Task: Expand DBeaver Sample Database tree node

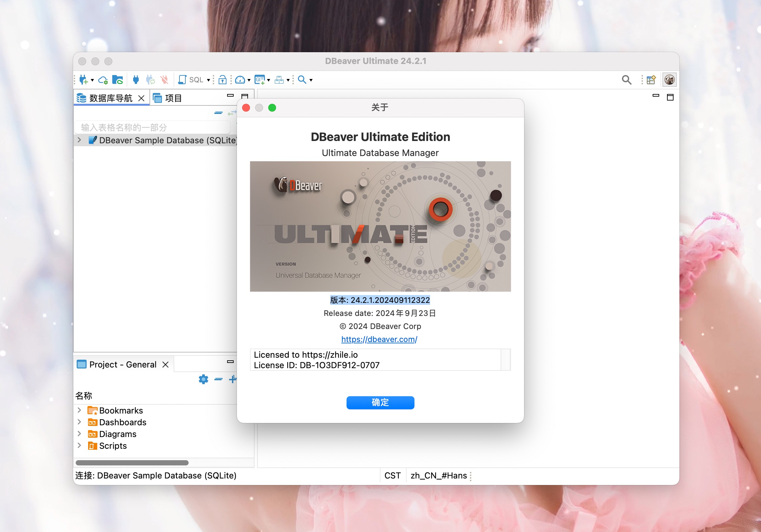Action: pos(79,140)
